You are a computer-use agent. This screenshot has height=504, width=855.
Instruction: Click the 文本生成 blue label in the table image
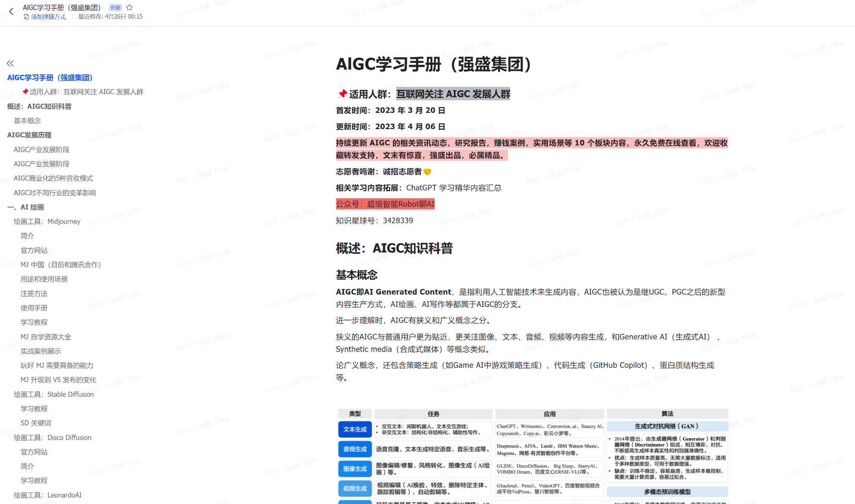pyautogui.click(x=355, y=430)
